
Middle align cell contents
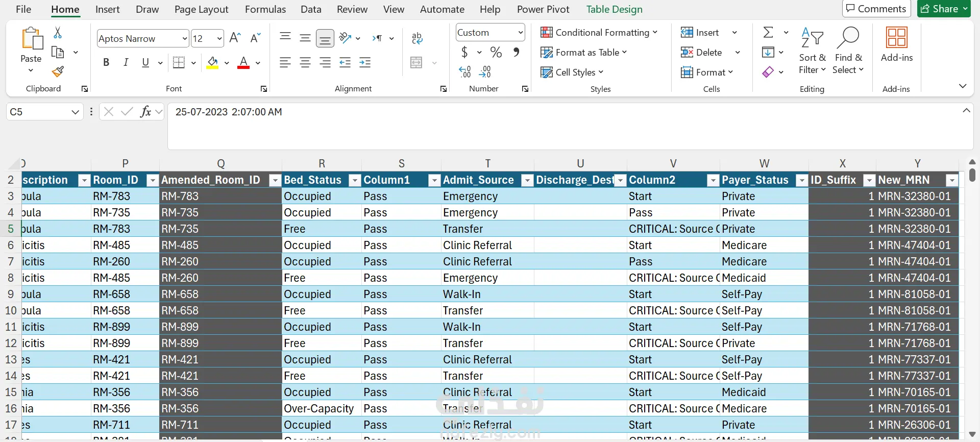305,38
